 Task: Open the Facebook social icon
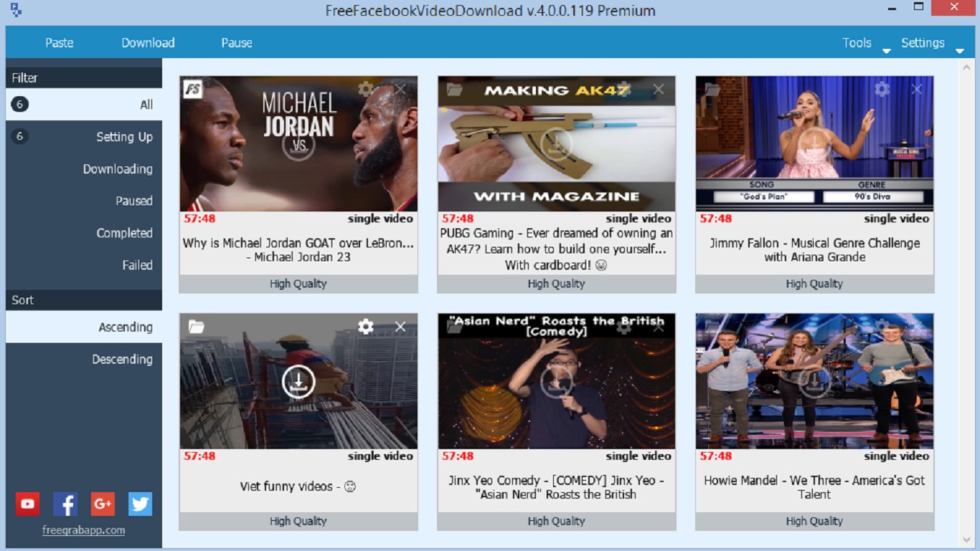pos(65,504)
